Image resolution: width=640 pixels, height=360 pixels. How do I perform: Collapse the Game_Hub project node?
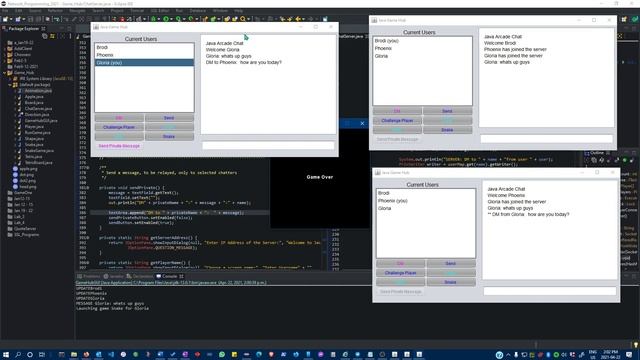(x=4, y=73)
